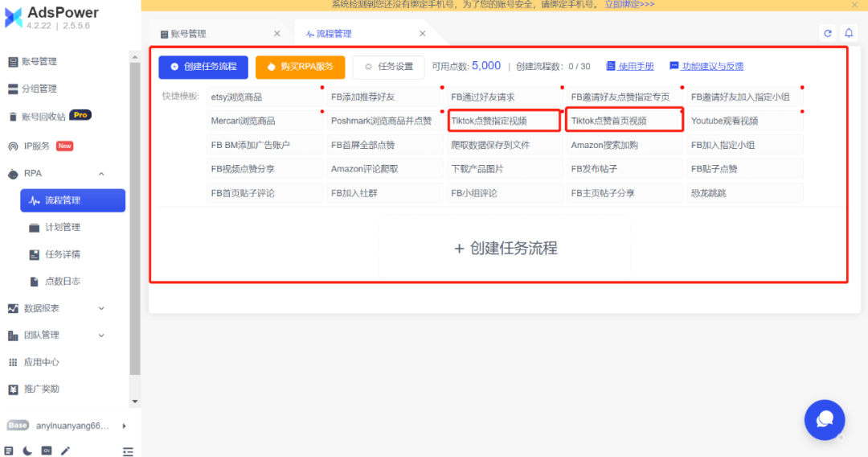Open account menu arrow beside anyinuanyang66
The width and height of the screenshot is (868, 457).
[x=124, y=426]
